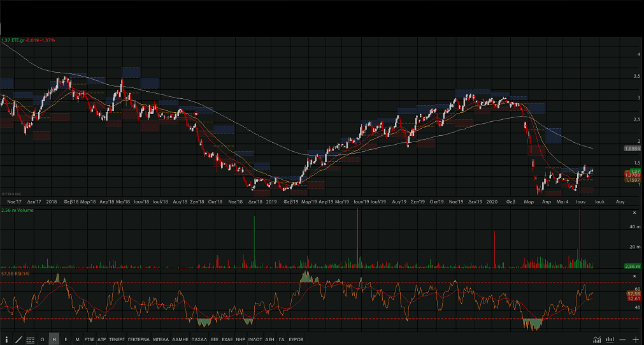Viewport: 644px width, 345px height.
Task: Click the ETE.gr symbol label
Action: click(x=18, y=40)
